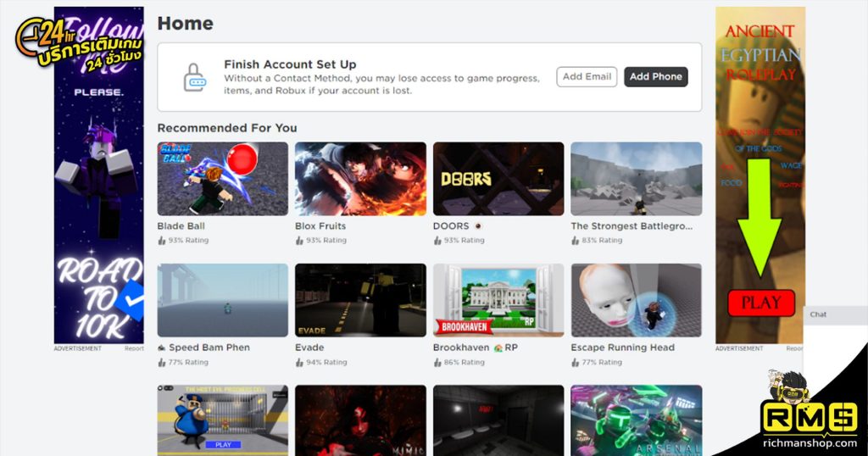Click the Blox Fruits game title link
This screenshot has height=456, width=868.
click(x=320, y=226)
